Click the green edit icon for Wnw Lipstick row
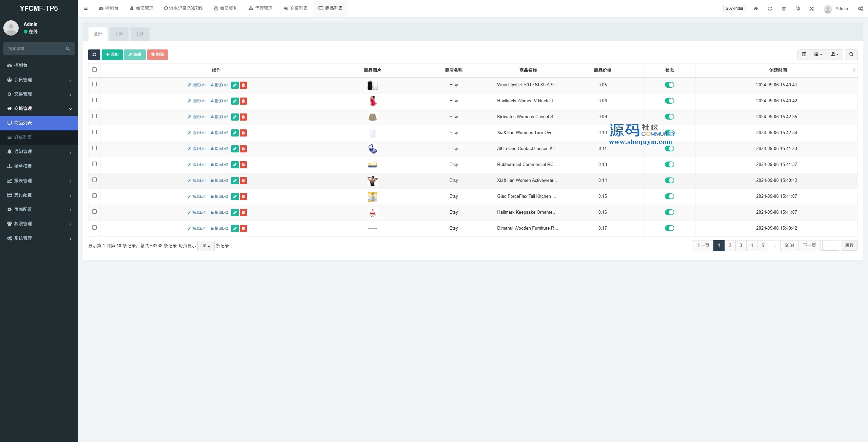The height and width of the screenshot is (442, 868). [235, 85]
